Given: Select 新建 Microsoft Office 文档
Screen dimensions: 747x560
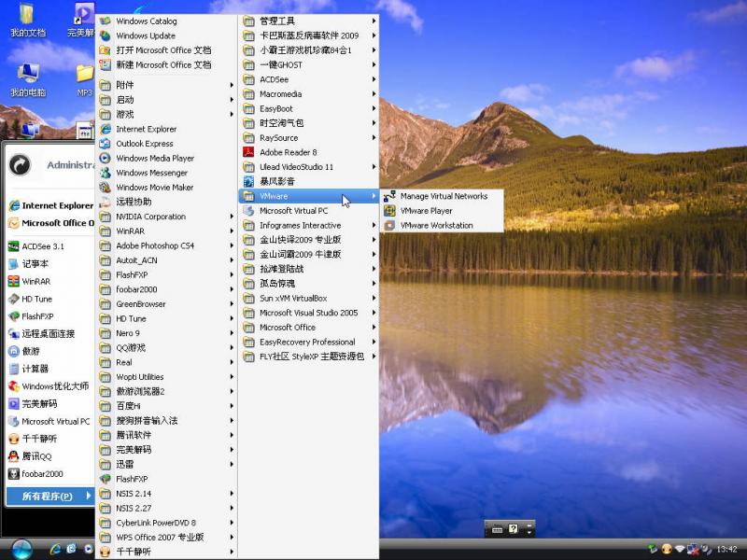Looking at the screenshot, I should [x=166, y=64].
